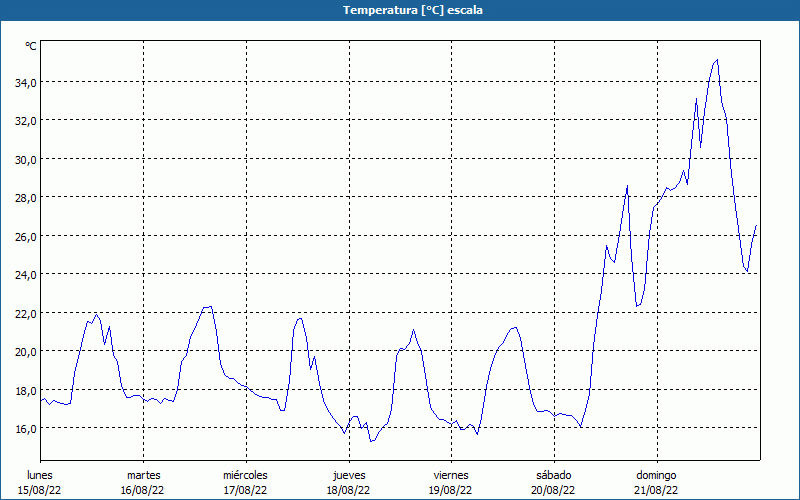Click the 'domingo' day label
The image size is (800, 500).
tap(656, 475)
